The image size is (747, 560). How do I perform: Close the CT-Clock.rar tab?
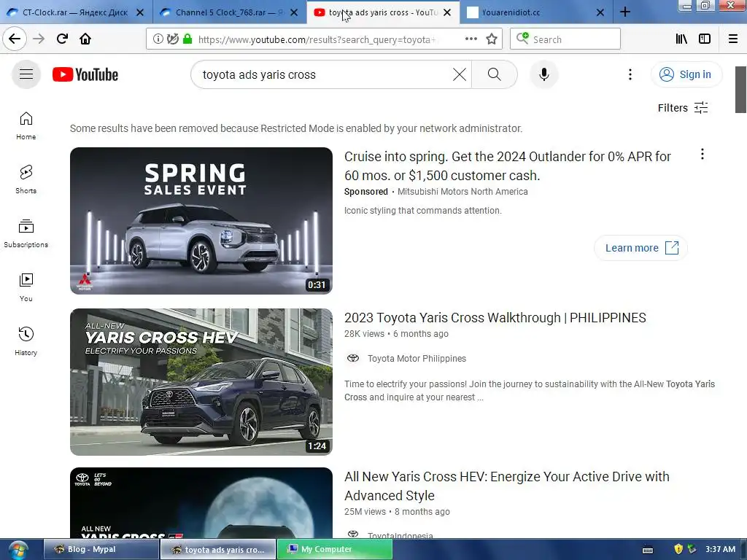(x=140, y=12)
